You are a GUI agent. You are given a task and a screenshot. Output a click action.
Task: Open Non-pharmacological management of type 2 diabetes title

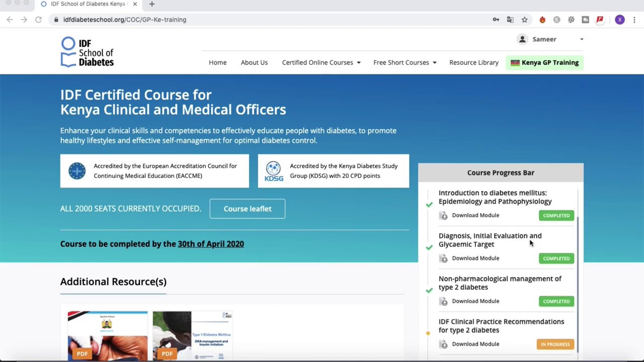(500, 283)
